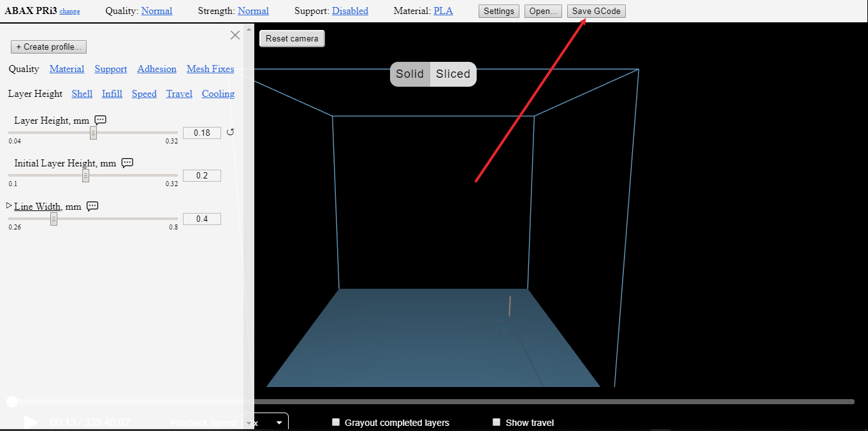The image size is (868, 431).
Task: Reset Layer Height with the circular arrow icon
Action: pyautogui.click(x=231, y=132)
